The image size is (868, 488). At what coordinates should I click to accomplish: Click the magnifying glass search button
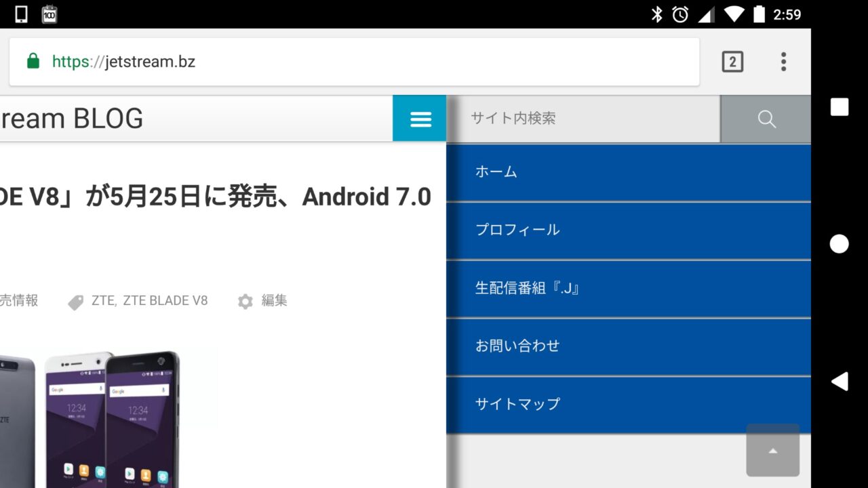pyautogui.click(x=766, y=119)
